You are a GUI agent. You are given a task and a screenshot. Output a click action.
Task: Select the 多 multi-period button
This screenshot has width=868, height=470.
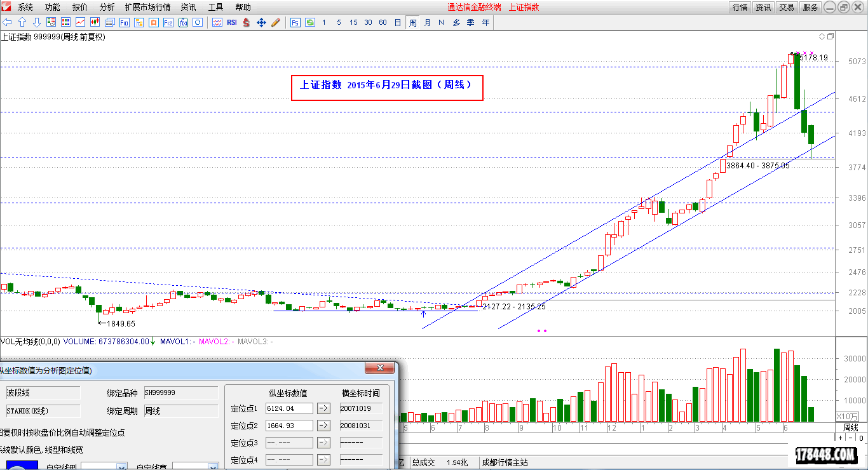point(456,22)
